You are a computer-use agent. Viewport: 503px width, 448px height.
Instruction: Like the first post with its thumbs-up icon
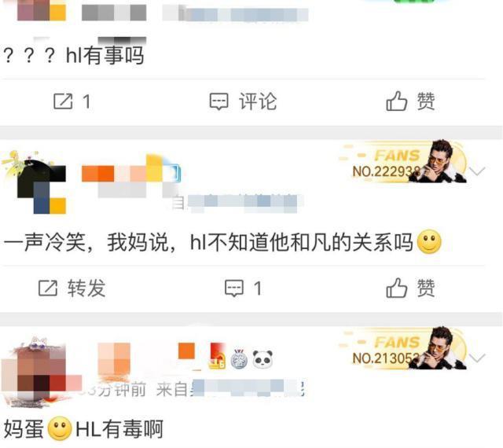click(396, 101)
